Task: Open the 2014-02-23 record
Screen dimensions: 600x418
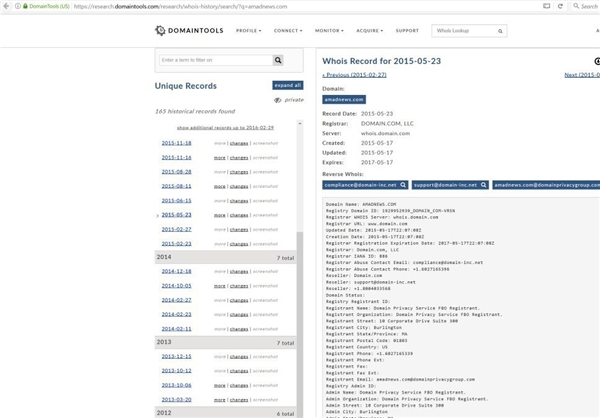Action: 176,314
